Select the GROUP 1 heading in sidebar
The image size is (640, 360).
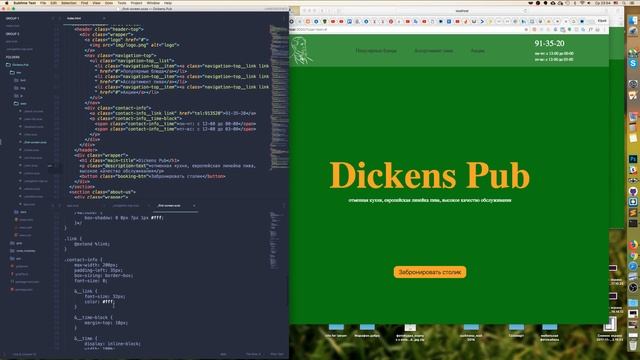point(12,18)
